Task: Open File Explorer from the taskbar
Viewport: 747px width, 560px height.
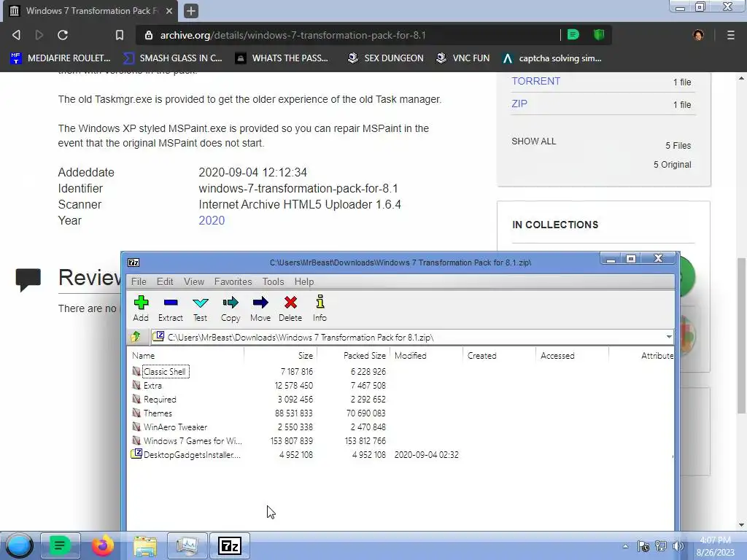Action: coord(145,545)
